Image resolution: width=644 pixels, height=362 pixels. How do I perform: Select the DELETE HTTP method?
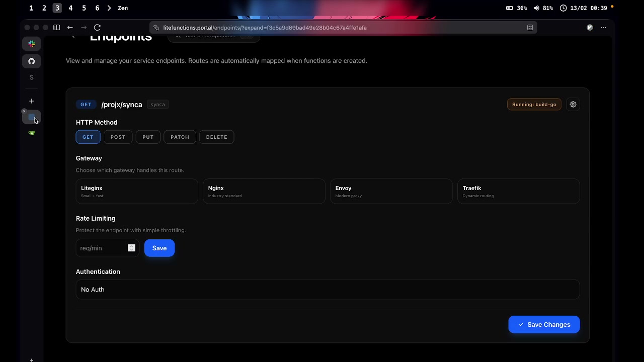point(216,137)
